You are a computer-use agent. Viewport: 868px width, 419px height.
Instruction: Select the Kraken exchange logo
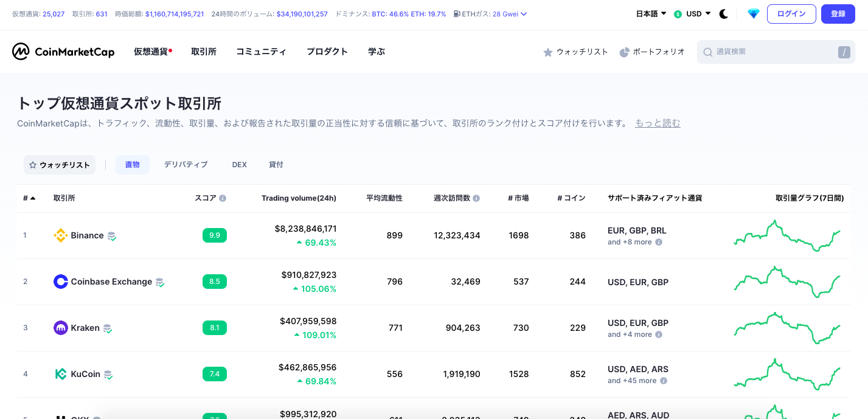tap(61, 328)
